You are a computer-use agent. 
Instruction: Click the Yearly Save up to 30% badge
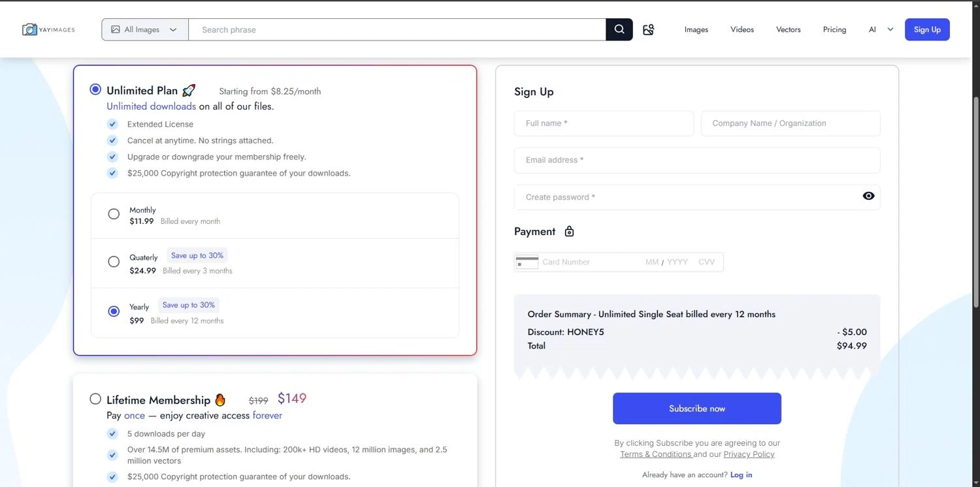tap(189, 305)
